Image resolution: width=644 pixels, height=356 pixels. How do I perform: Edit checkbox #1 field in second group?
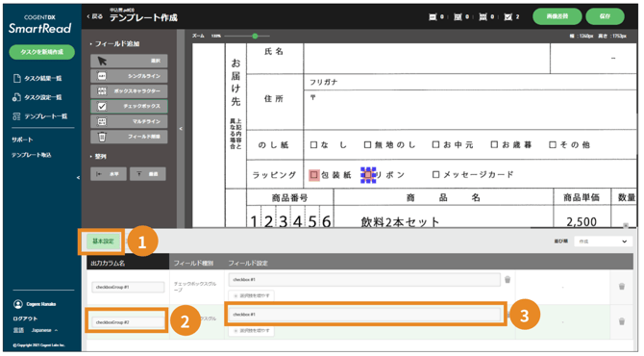pyautogui.click(x=364, y=315)
